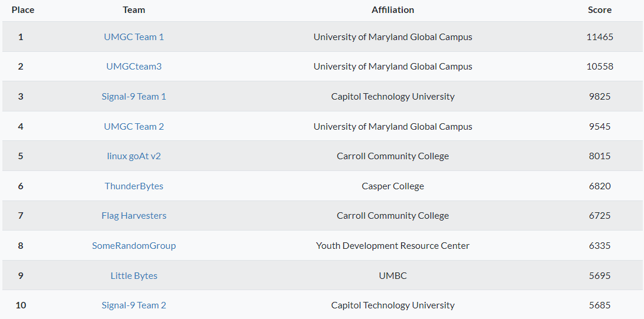The image size is (644, 319).
Task: Open the Little Bytes team link
Action: (x=134, y=275)
